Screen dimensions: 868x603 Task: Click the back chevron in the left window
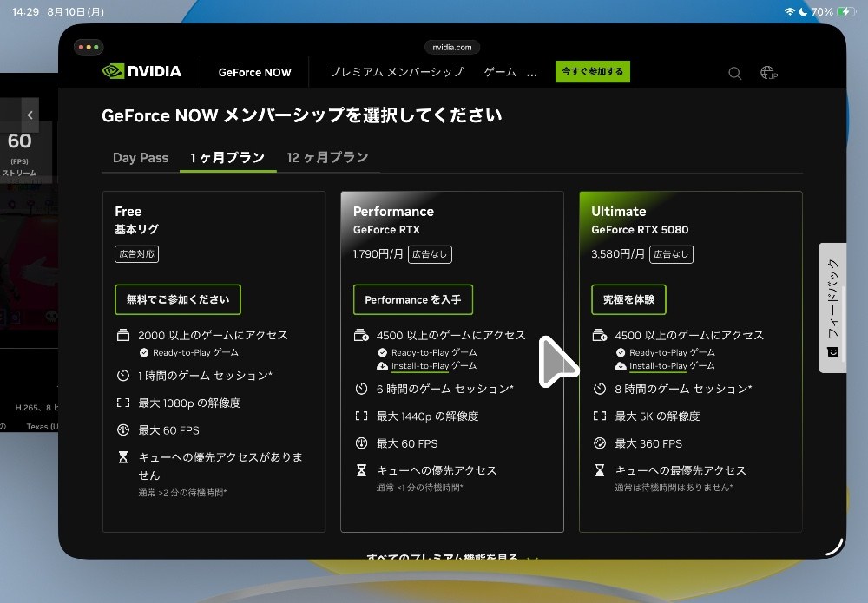pos(30,115)
